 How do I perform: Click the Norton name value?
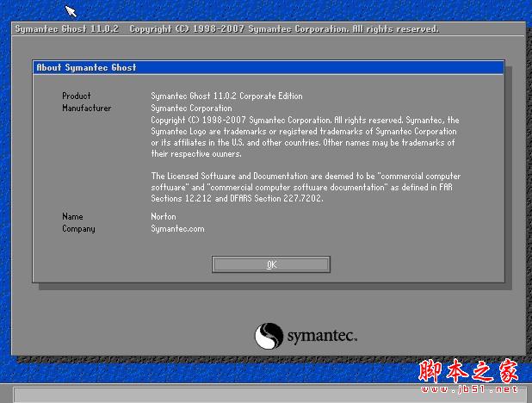(x=163, y=216)
